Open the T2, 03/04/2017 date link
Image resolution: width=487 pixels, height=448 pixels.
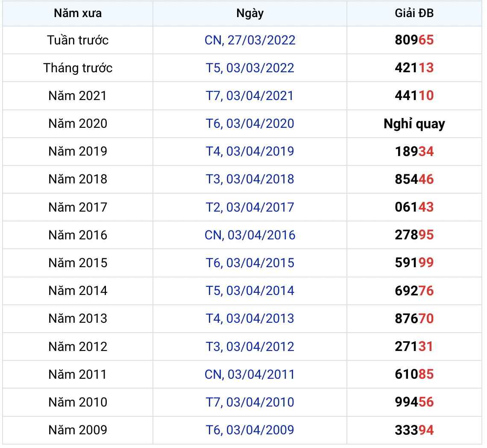[x=250, y=207]
